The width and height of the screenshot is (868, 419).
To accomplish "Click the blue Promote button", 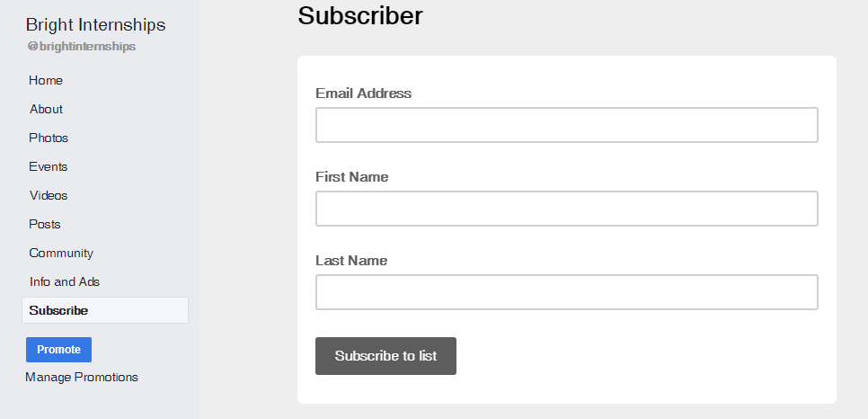I will 58,350.
